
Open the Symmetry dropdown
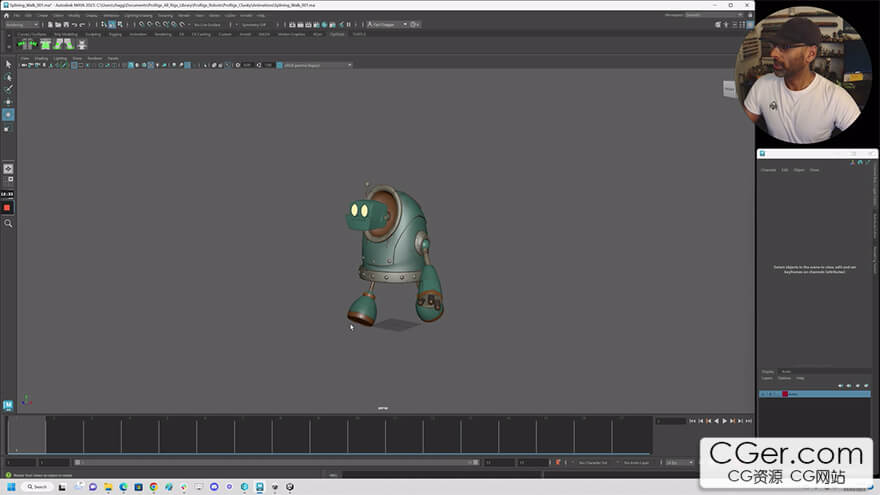[x=255, y=25]
